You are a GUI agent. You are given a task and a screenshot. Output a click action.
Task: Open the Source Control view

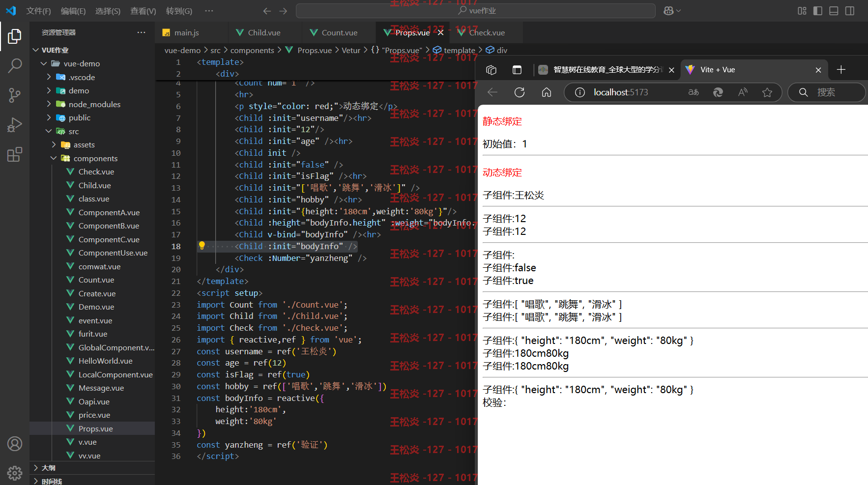point(15,95)
